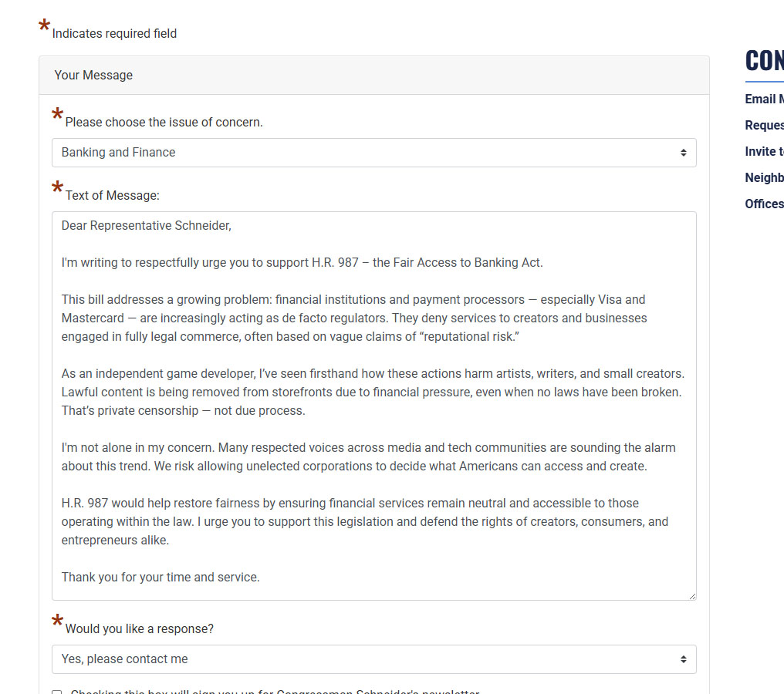Open the "Banking and Finance" issue dropdown

pyautogui.click(x=373, y=153)
